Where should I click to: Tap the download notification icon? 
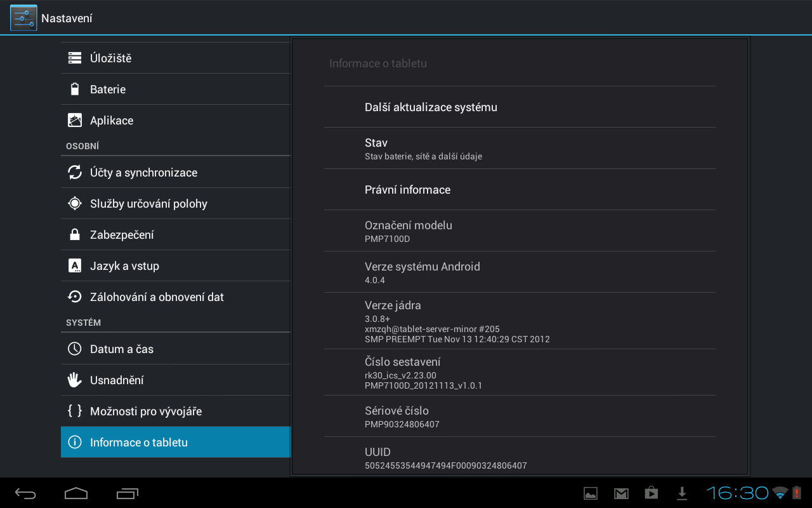click(x=682, y=493)
